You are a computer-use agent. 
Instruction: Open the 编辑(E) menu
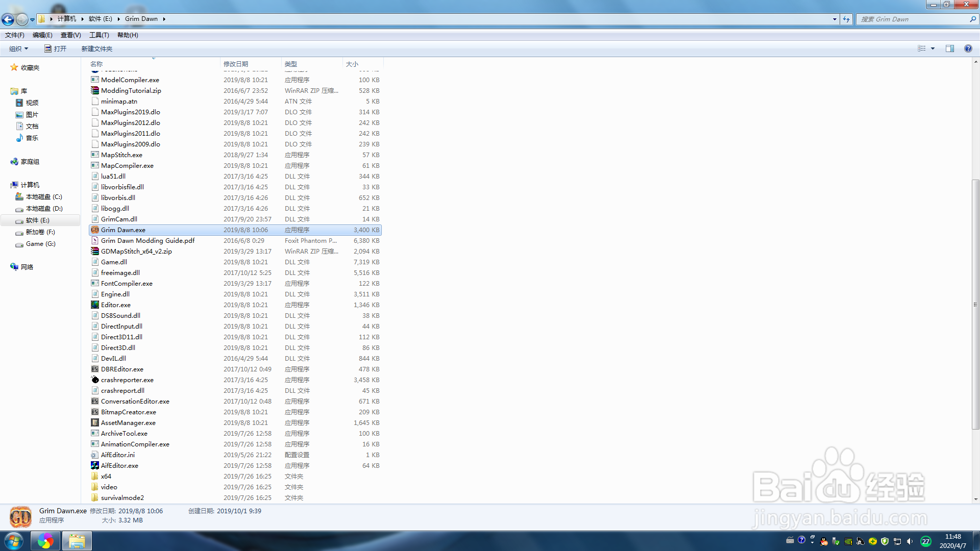point(42,35)
